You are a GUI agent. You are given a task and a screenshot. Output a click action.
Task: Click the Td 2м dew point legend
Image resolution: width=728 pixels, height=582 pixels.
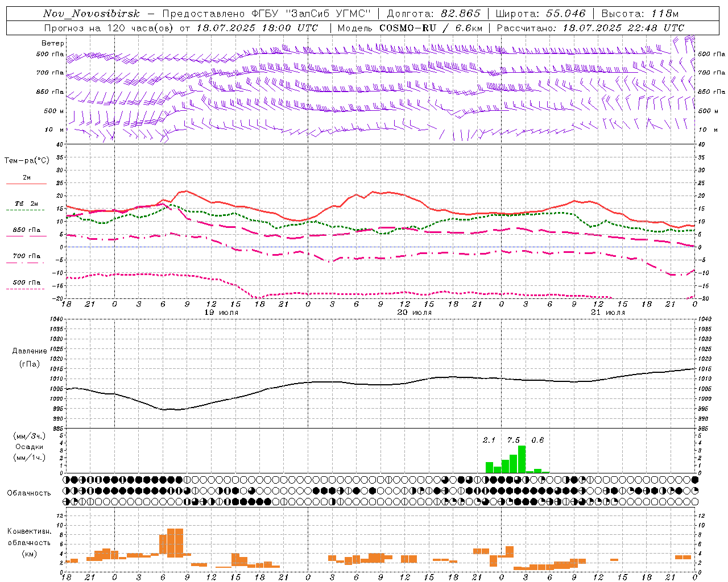coord(27,203)
